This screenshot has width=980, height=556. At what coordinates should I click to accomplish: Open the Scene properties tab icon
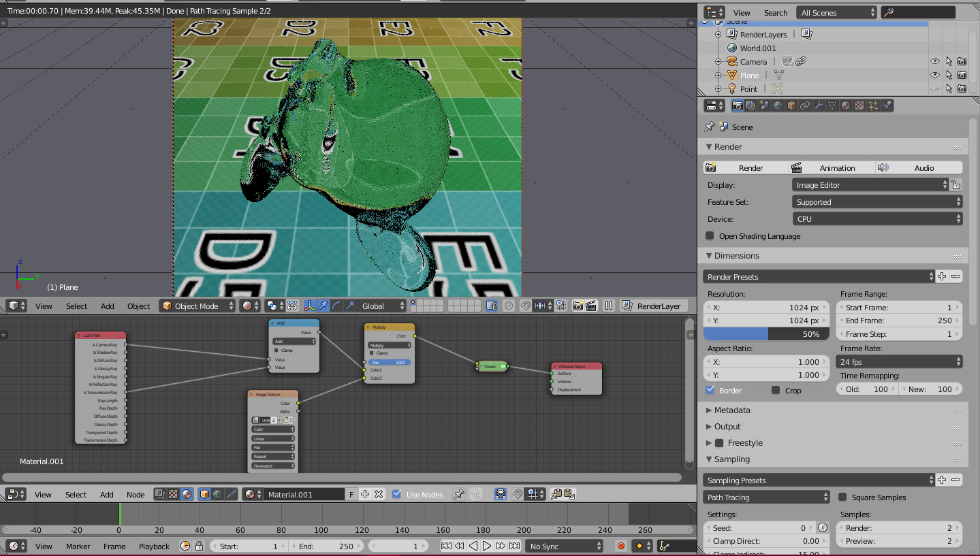point(763,105)
